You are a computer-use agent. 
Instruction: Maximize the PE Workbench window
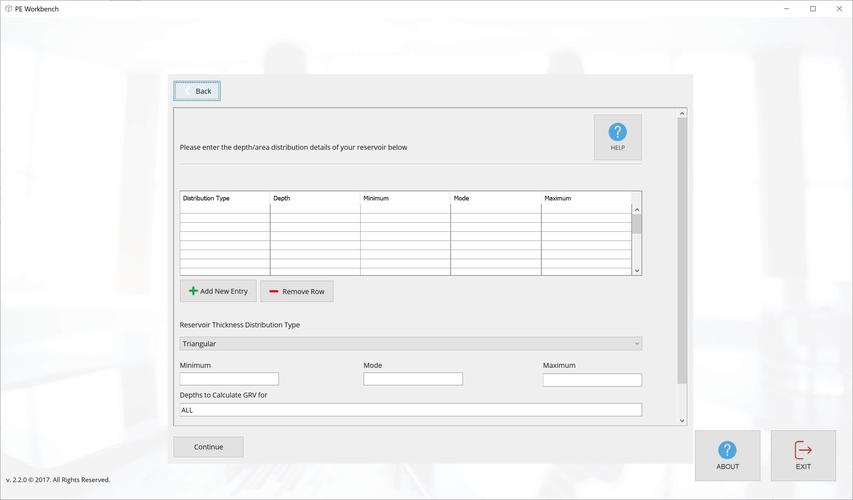813,9
